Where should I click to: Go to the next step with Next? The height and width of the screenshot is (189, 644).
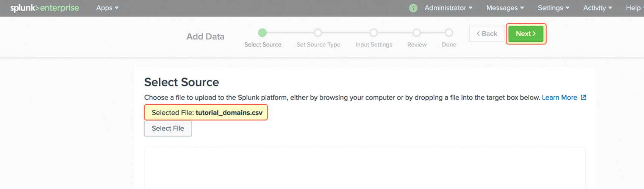tap(526, 34)
